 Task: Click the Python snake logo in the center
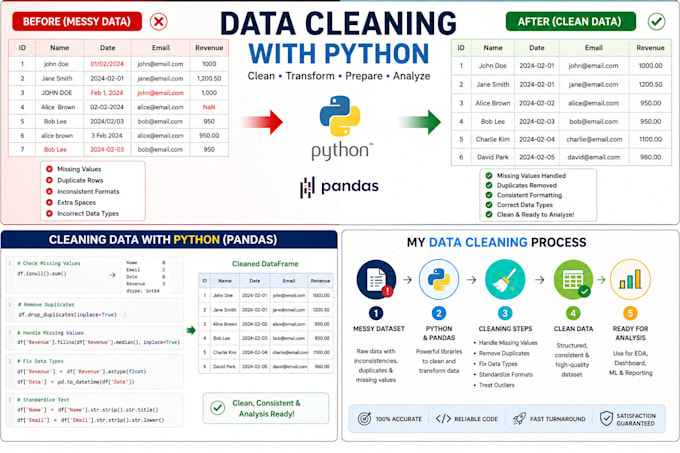click(340, 116)
